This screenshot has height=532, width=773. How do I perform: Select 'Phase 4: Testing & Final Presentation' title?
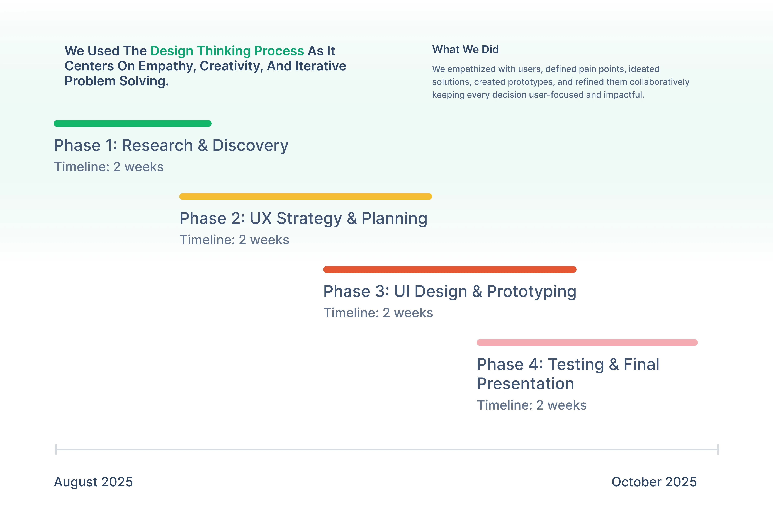pyautogui.click(x=568, y=374)
